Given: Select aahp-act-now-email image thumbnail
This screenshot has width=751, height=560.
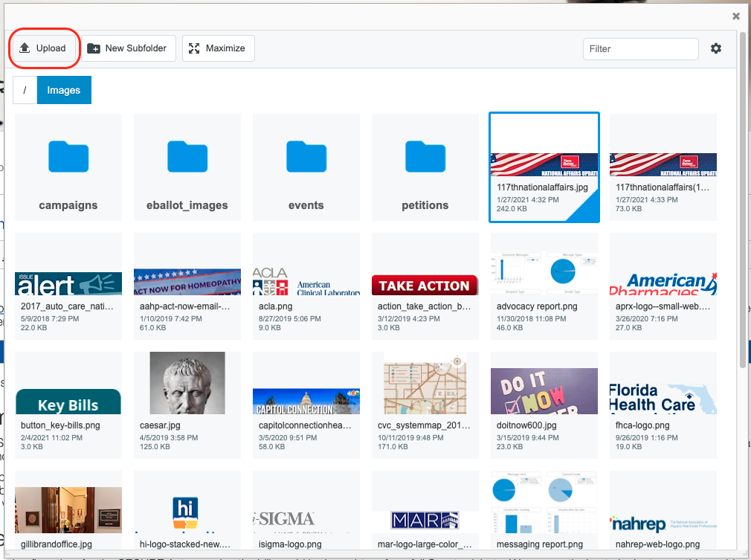Looking at the screenshot, I should point(187,286).
